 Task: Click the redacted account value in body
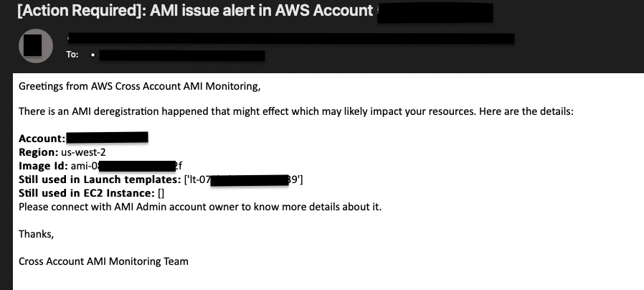pyautogui.click(x=107, y=137)
